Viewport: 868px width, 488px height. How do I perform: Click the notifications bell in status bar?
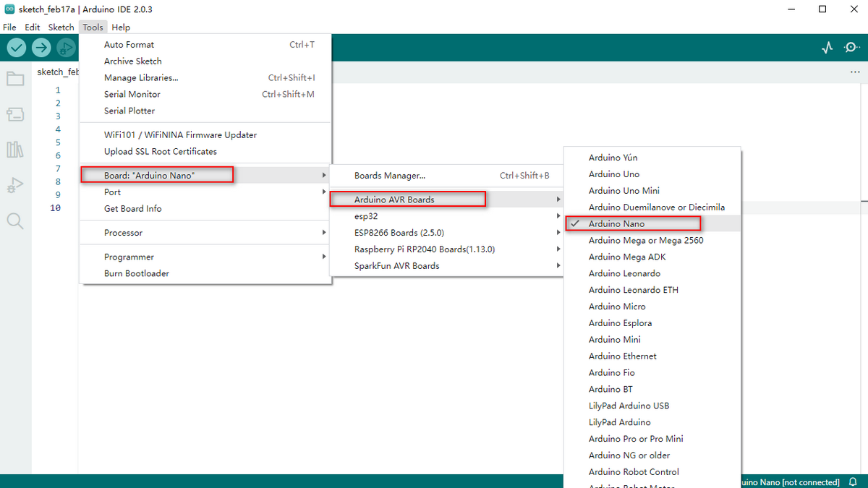[853, 481]
